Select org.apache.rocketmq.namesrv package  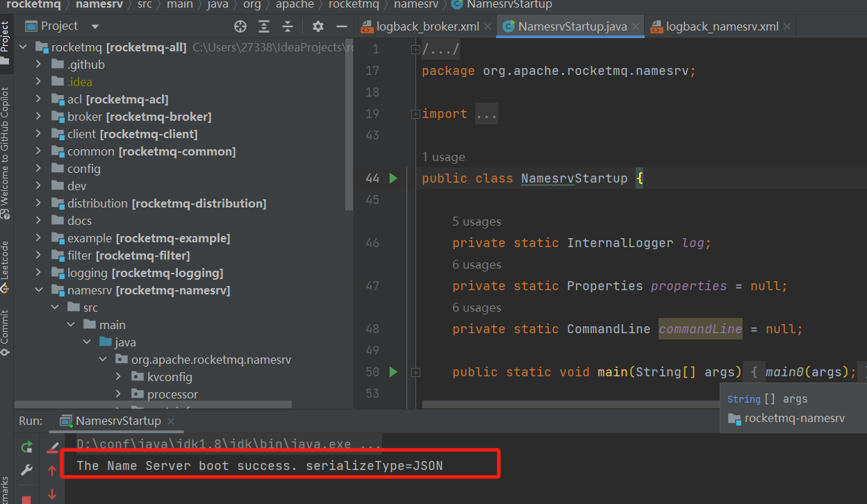tap(211, 360)
